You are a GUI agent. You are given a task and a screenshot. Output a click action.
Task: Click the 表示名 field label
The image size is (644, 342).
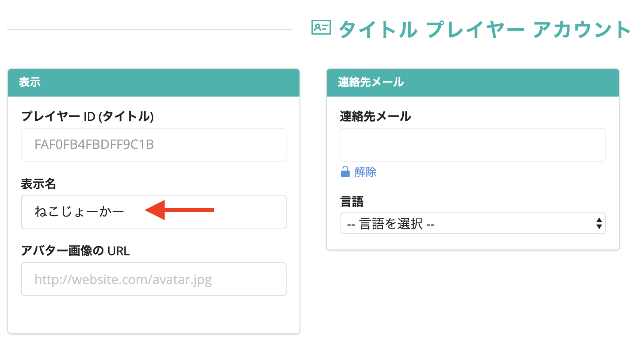tap(38, 184)
